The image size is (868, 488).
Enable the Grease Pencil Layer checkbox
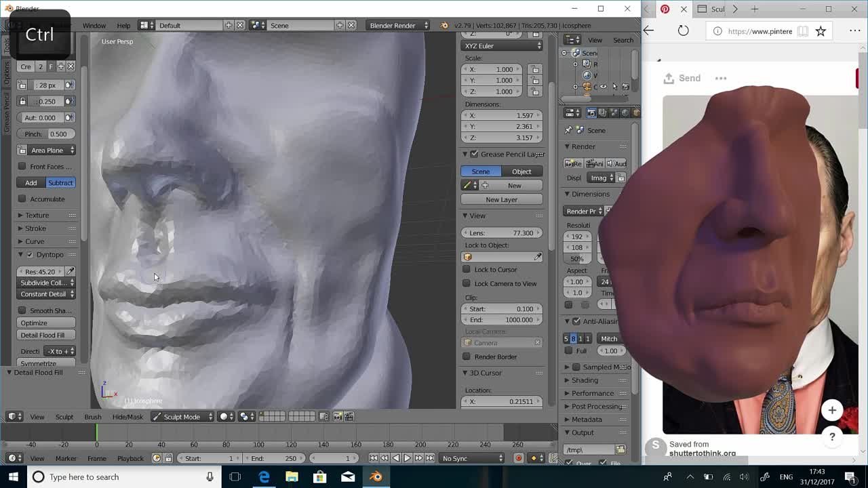point(473,154)
